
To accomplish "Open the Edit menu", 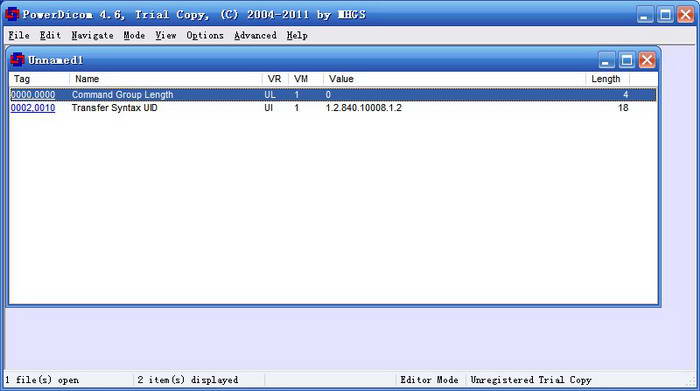I will click(x=50, y=35).
